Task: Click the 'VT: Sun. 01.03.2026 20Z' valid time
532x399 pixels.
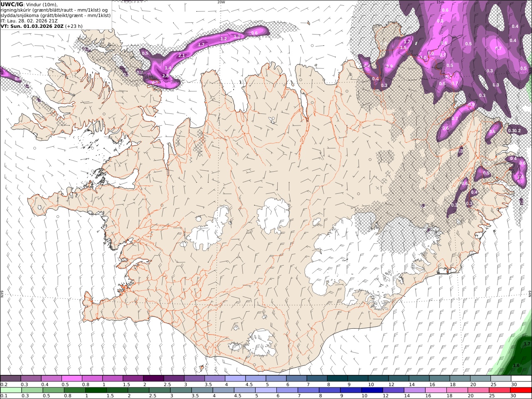Action: 32,26
